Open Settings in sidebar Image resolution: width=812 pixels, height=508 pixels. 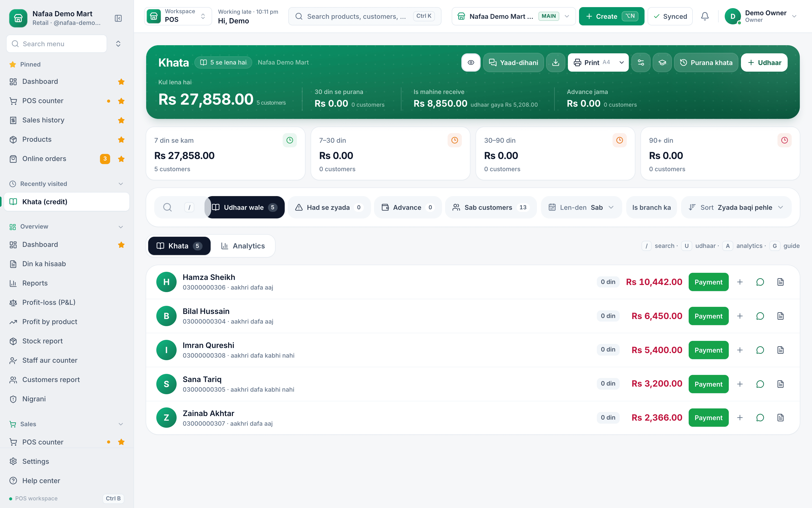[66, 461]
